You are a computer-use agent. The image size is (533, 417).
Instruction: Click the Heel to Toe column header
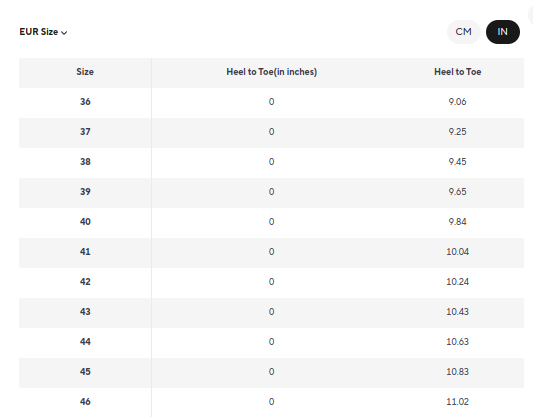click(x=458, y=72)
